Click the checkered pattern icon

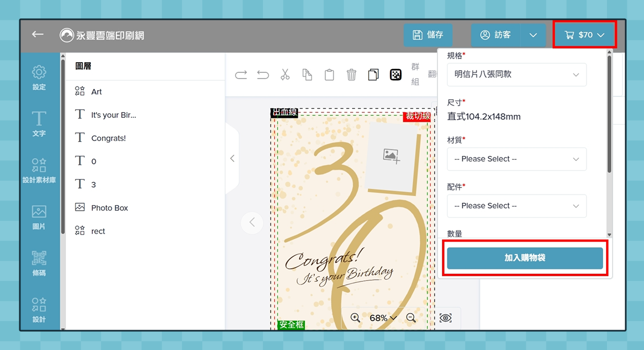pos(396,75)
